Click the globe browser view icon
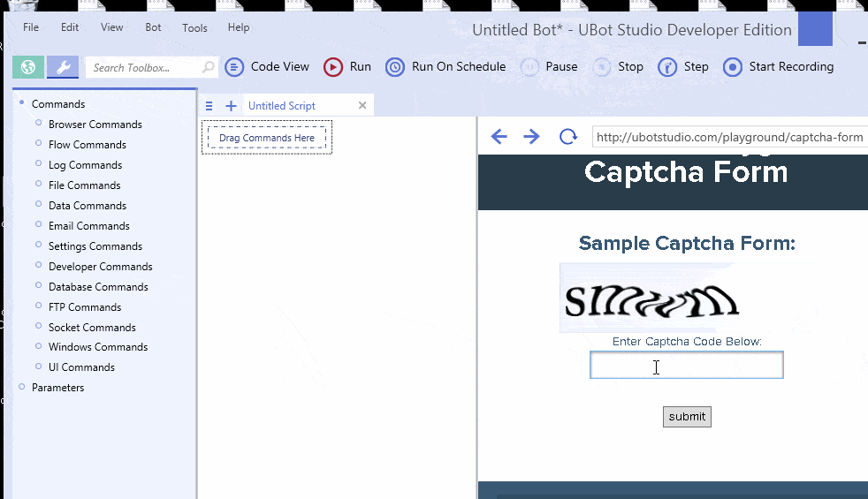868x499 pixels. tap(28, 67)
